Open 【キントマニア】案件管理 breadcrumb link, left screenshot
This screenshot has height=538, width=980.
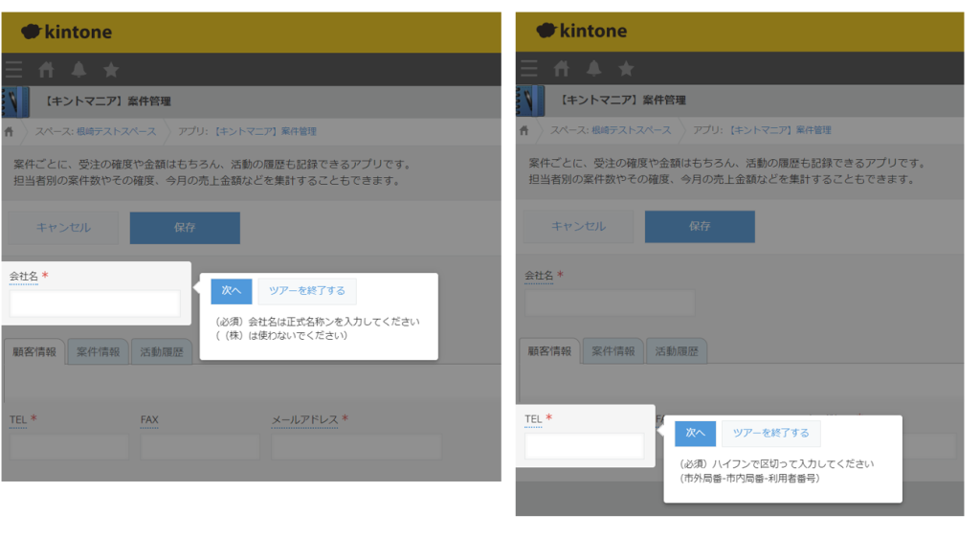(x=266, y=132)
